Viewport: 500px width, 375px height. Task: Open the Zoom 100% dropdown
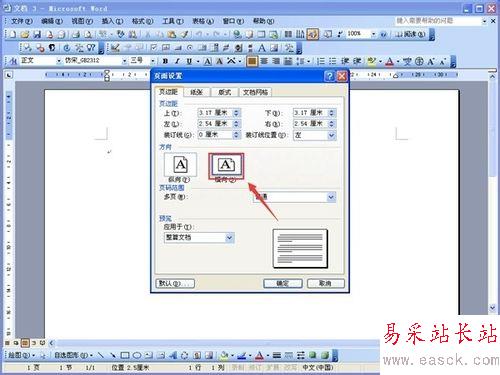[x=373, y=34]
